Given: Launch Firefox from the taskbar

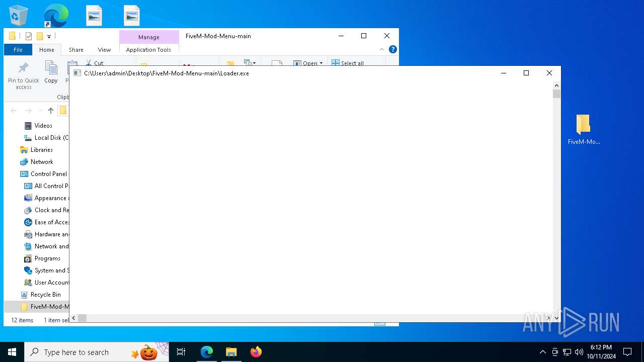Looking at the screenshot, I should tap(256, 352).
